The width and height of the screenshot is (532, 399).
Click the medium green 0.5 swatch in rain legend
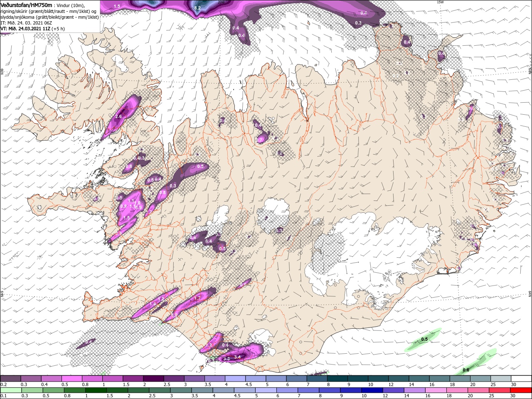53,390
